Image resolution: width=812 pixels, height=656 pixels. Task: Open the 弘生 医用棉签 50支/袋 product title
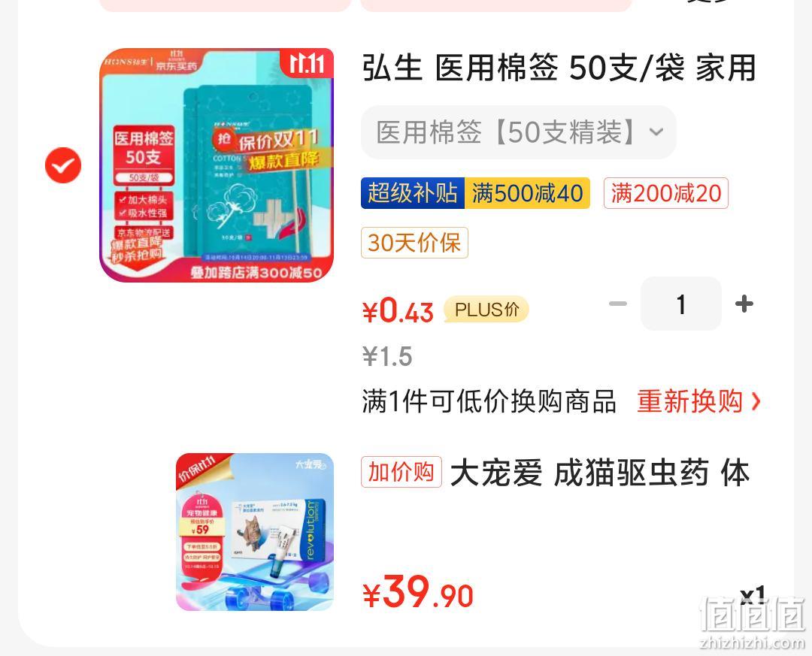(x=559, y=68)
